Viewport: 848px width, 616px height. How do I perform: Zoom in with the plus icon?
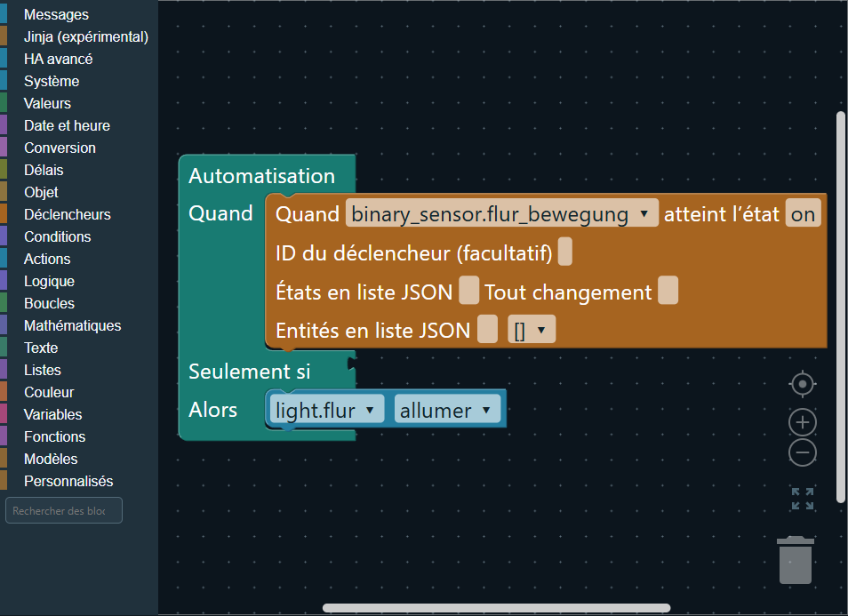pyautogui.click(x=803, y=422)
